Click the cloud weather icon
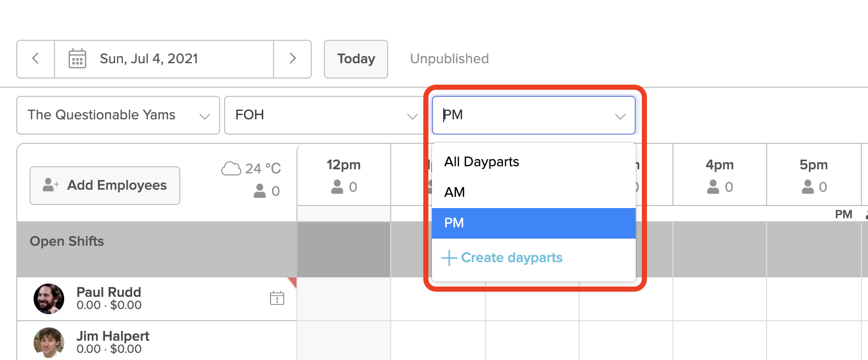 (231, 168)
